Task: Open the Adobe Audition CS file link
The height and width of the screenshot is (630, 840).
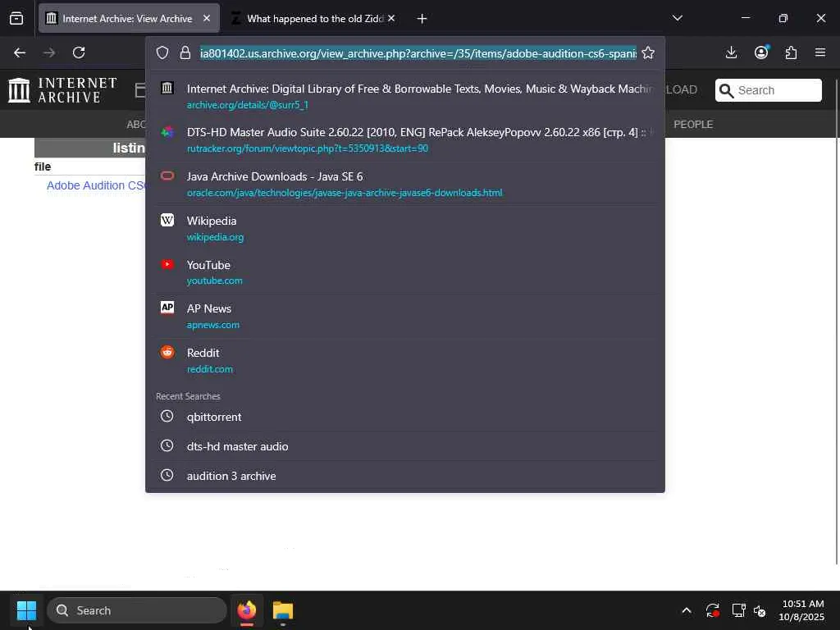Action: (96, 185)
